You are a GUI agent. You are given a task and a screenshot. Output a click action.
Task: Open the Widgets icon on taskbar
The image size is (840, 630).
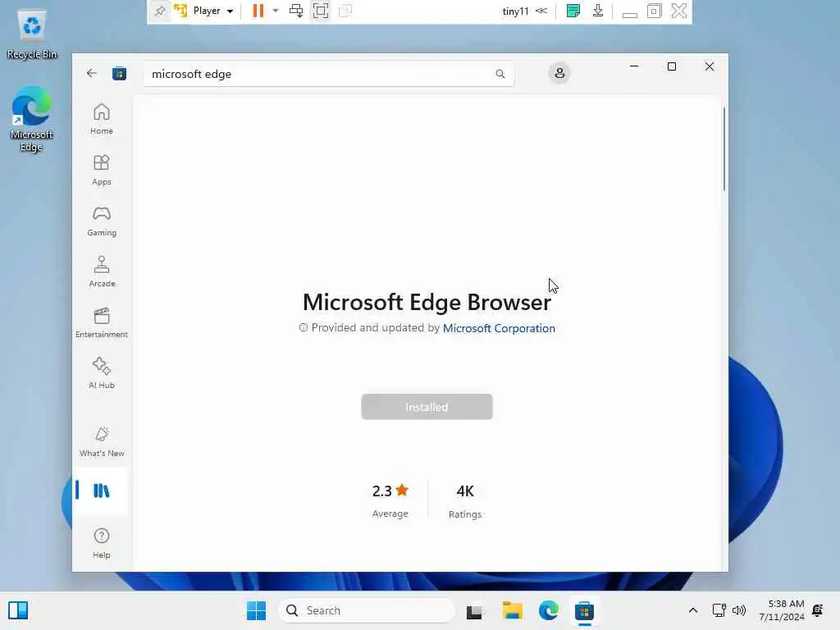pyautogui.click(x=18, y=610)
